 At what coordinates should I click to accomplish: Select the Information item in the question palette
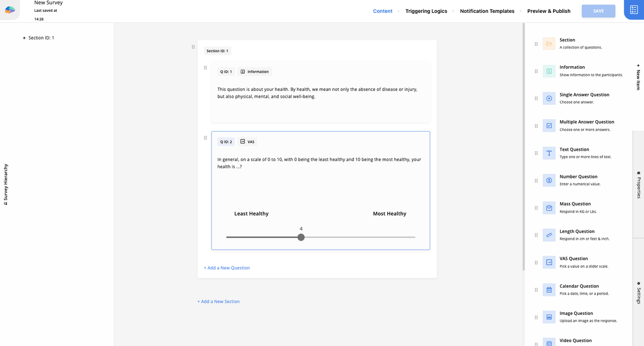tap(549, 71)
